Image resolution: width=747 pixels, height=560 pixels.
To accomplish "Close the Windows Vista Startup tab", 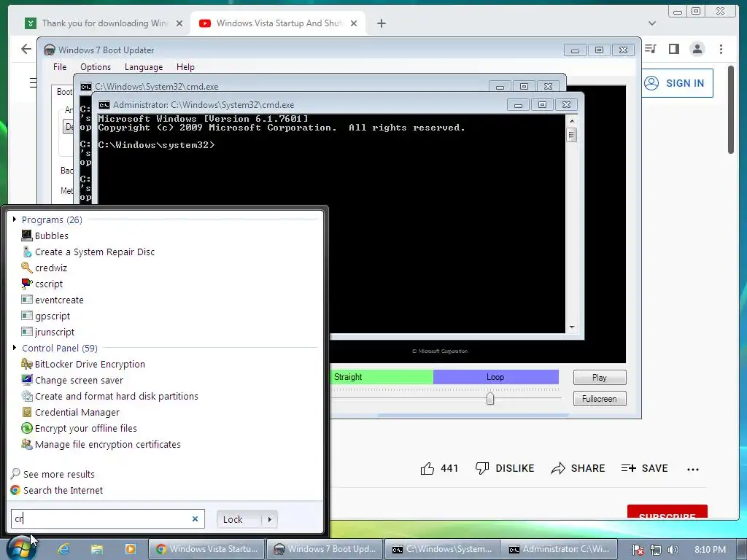I will tap(354, 23).
